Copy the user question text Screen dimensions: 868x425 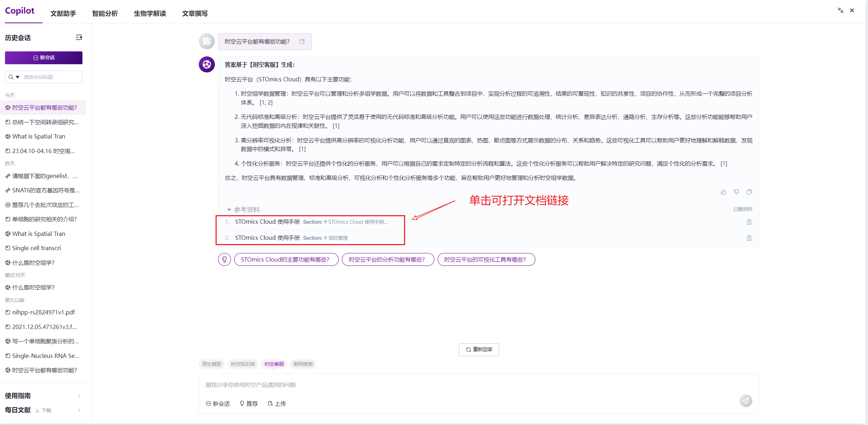[x=302, y=42]
